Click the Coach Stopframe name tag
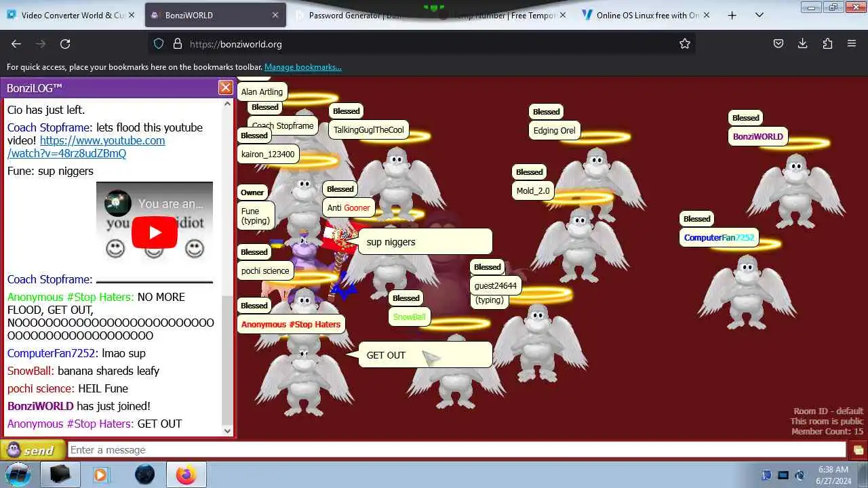Image resolution: width=868 pixels, height=488 pixels. (283, 125)
